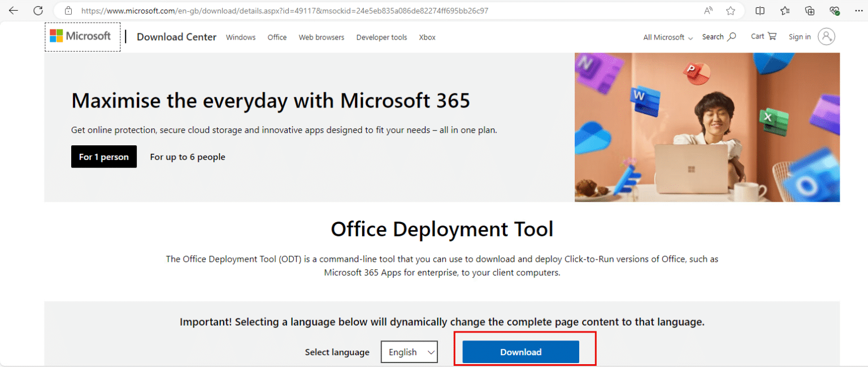Image resolution: width=868 pixels, height=367 pixels.
Task: Open the Select language dropdown
Action: tap(409, 352)
